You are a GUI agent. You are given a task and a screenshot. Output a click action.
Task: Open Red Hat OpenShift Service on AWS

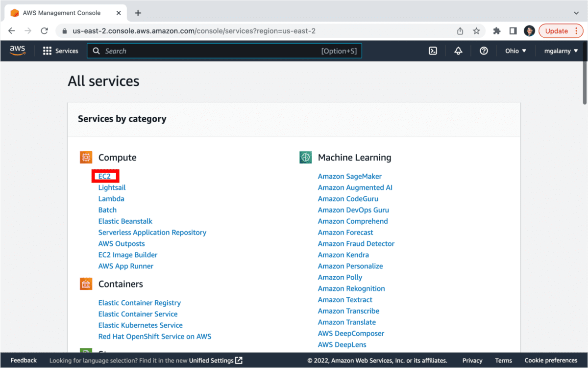pos(155,337)
